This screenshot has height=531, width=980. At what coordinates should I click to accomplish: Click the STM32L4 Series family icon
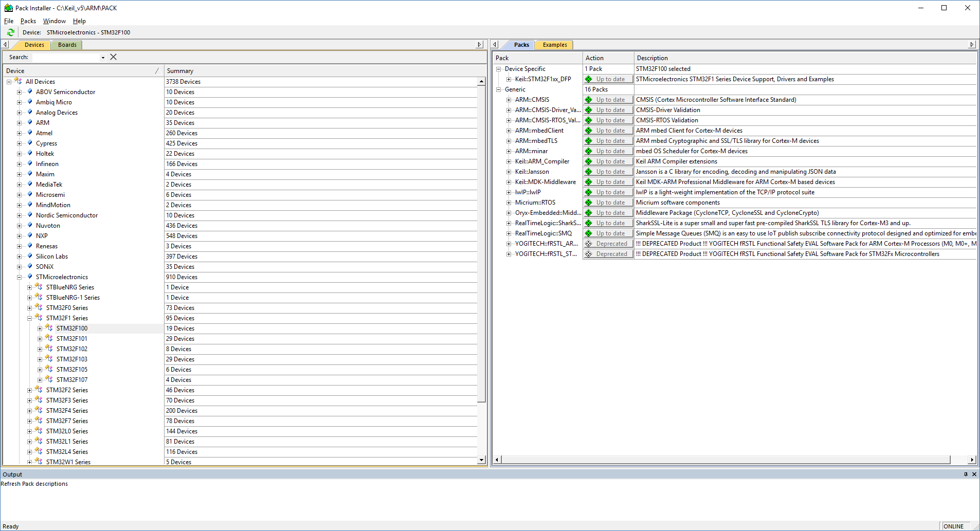click(x=39, y=451)
